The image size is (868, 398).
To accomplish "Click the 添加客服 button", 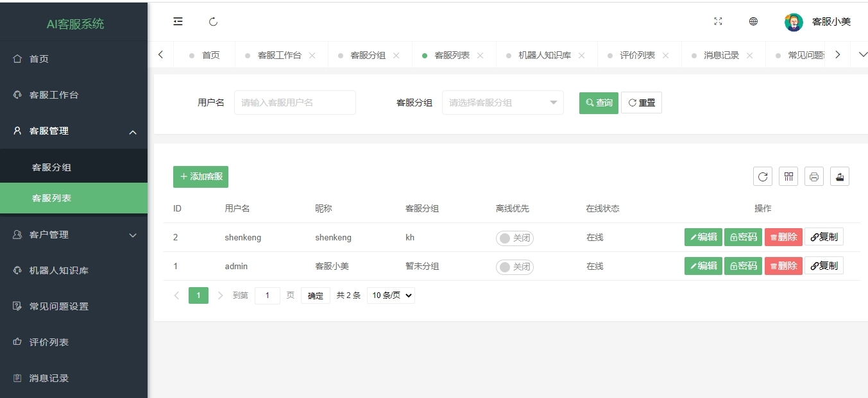I will pyautogui.click(x=201, y=177).
